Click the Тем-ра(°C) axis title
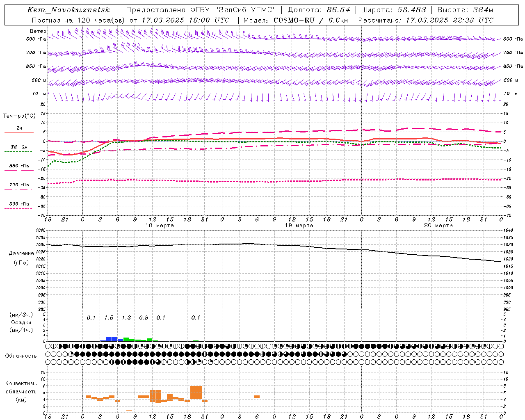Viewport: 525px width, 420px height. pos(20,116)
